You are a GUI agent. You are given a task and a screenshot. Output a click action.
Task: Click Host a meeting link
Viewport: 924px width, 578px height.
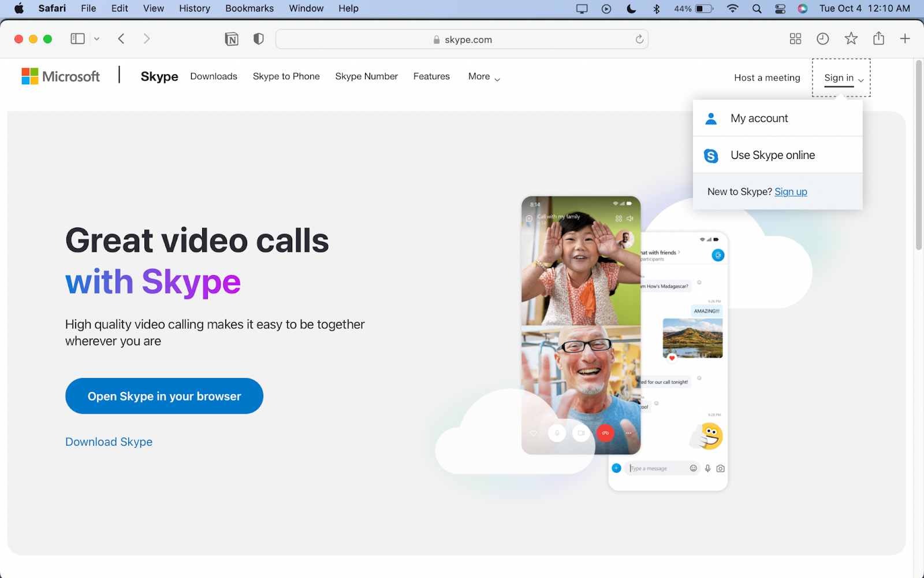tap(767, 77)
